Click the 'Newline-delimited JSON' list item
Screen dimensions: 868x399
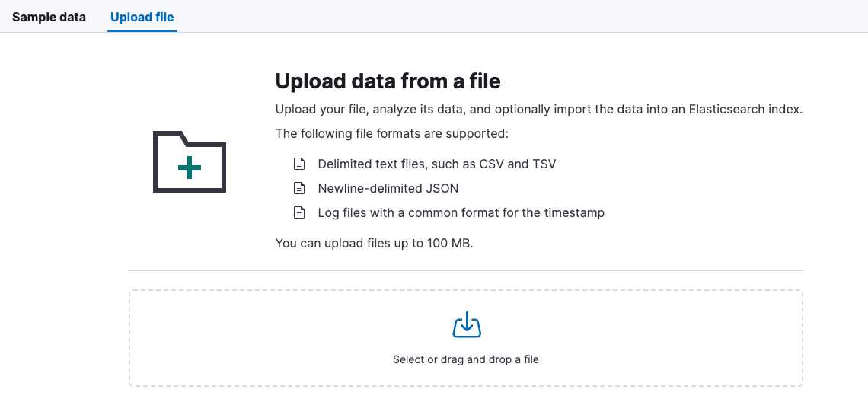(388, 188)
